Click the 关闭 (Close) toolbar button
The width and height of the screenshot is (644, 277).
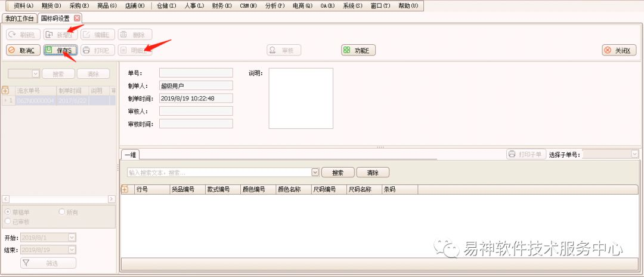click(x=618, y=51)
